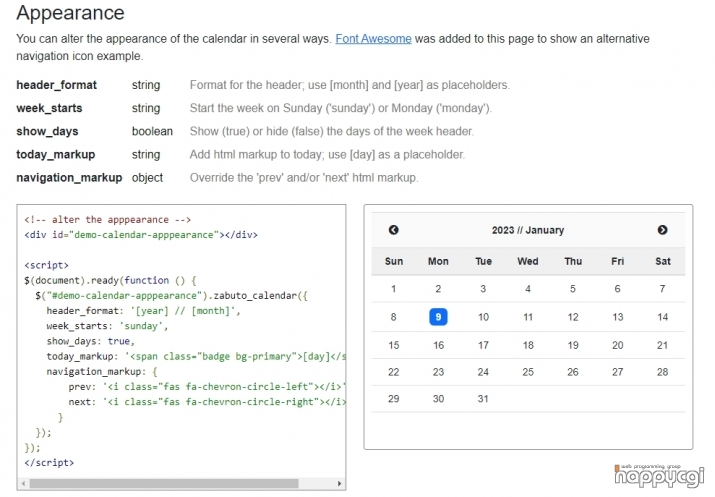The image size is (715, 497).
Task: Click the Mon weekday header
Action: pos(438,261)
